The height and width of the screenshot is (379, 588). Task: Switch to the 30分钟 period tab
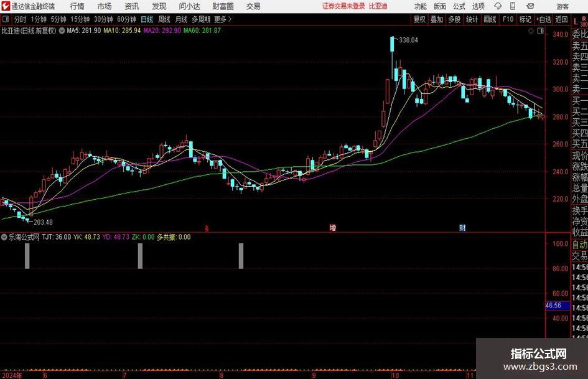coord(103,19)
